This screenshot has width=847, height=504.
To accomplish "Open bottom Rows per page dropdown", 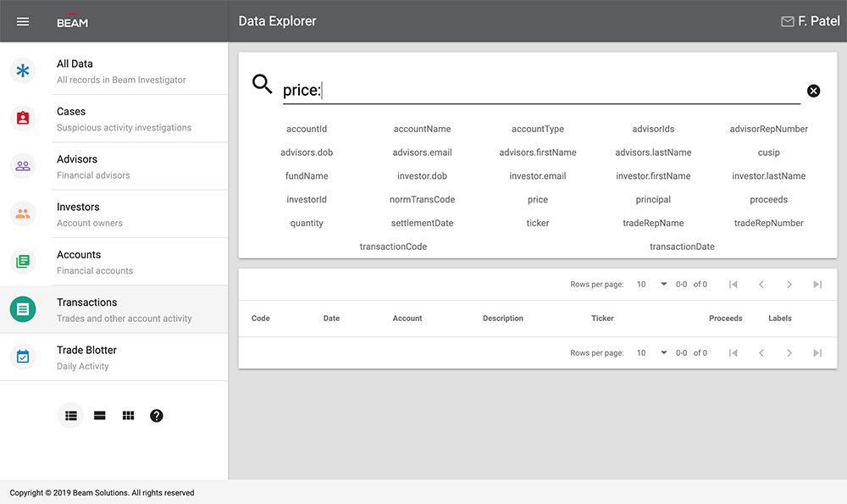I will coord(652,352).
